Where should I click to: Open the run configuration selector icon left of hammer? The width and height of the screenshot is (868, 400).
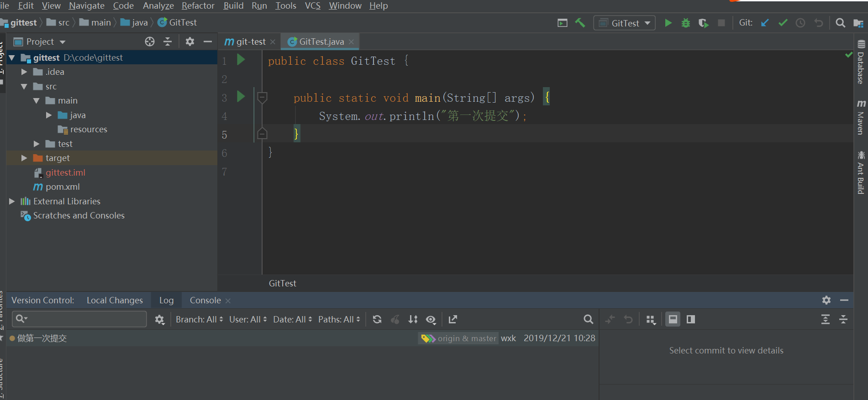pos(563,23)
